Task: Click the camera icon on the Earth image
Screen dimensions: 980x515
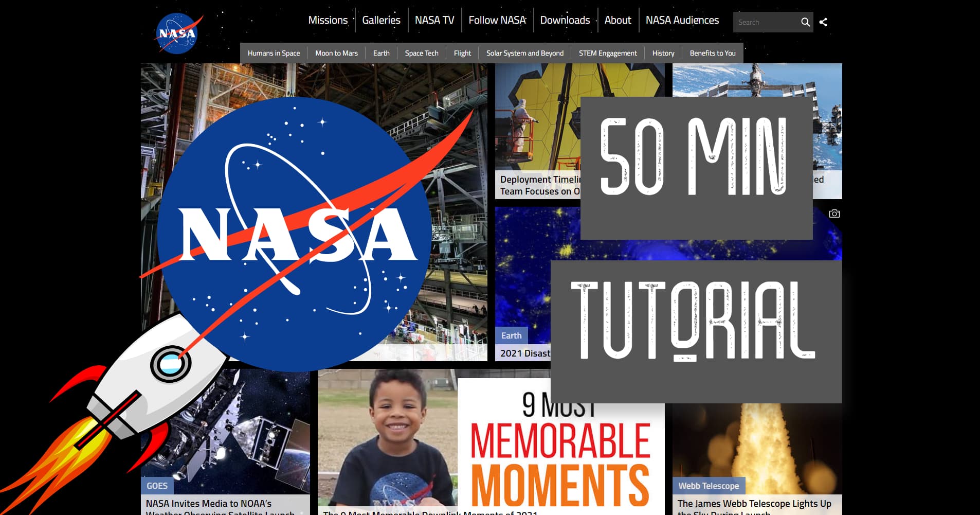Action: [834, 214]
